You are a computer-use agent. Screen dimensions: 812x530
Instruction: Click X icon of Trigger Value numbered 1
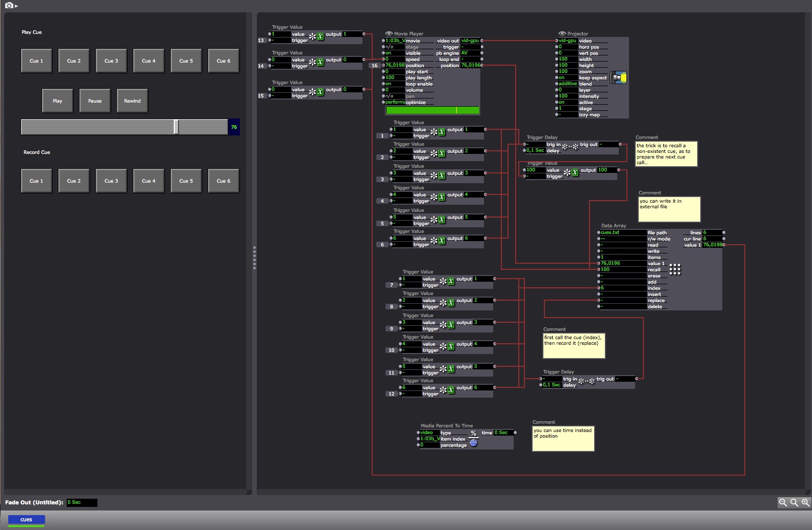point(442,132)
